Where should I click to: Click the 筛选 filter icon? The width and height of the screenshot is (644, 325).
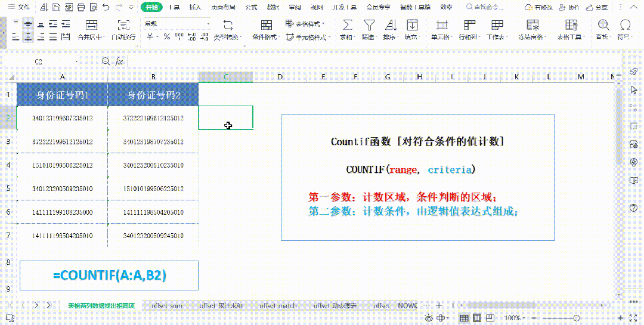[x=369, y=25]
